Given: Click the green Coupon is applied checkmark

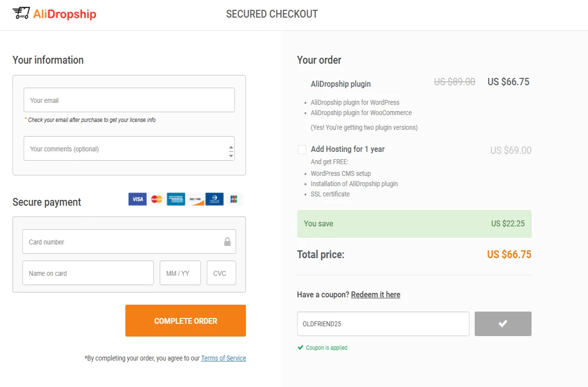Looking at the screenshot, I should (300, 347).
